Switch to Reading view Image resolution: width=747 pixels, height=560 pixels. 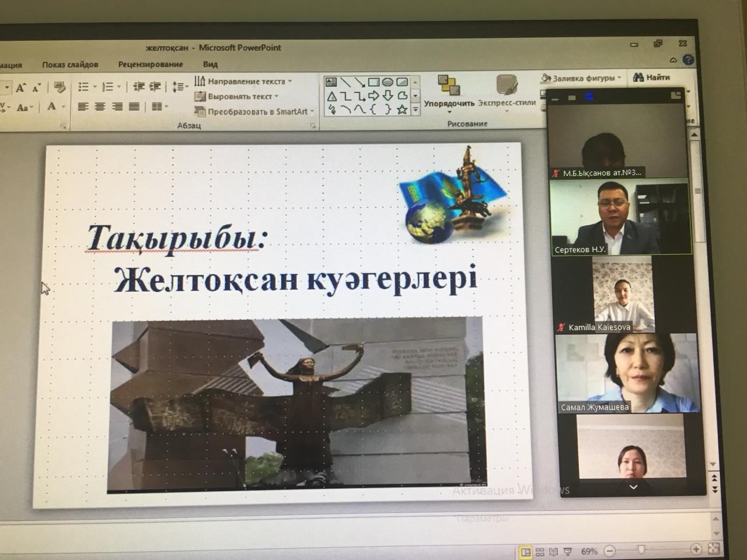click(553, 551)
